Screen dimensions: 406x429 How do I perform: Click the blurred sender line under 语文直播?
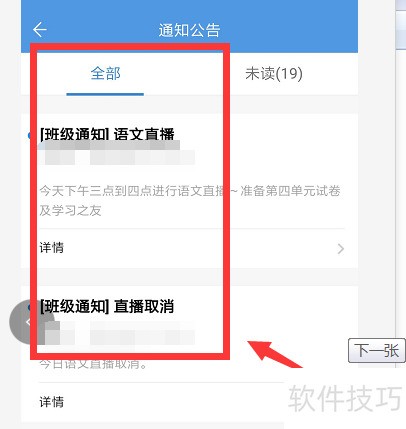(117, 153)
